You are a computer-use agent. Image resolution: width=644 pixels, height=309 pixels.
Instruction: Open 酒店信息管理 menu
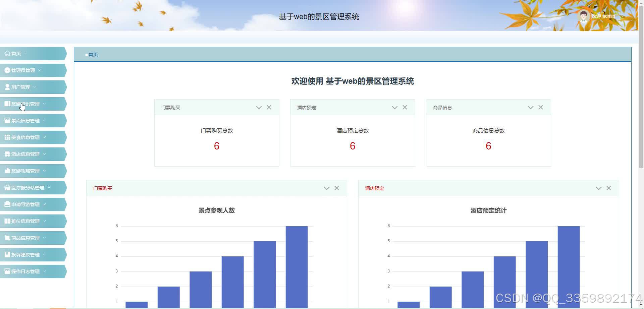click(33, 154)
